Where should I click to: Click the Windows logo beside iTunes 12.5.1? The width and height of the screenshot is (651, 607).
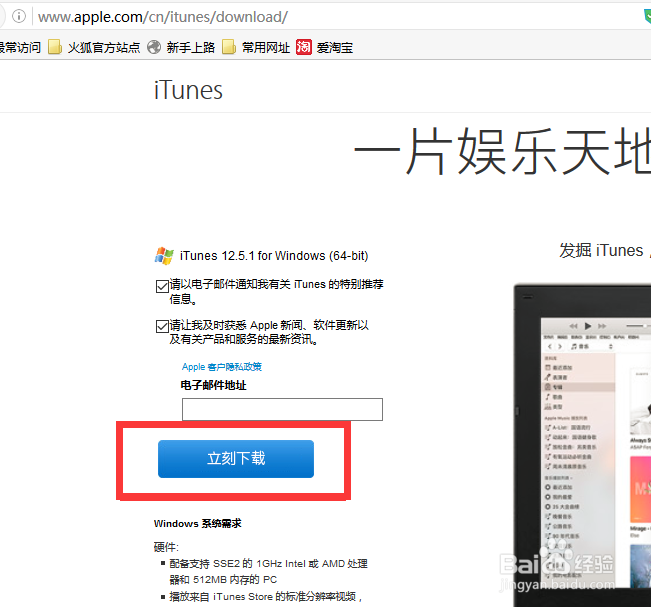pyautogui.click(x=164, y=255)
